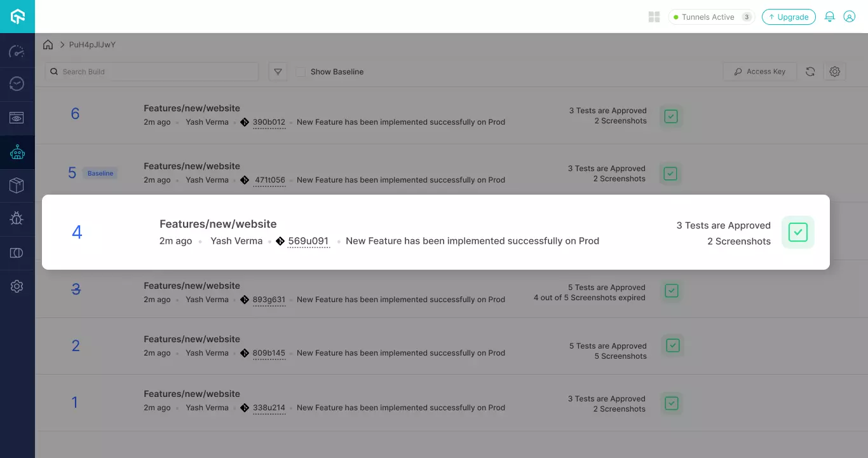Open the grid apps switcher icon

[x=654, y=17]
